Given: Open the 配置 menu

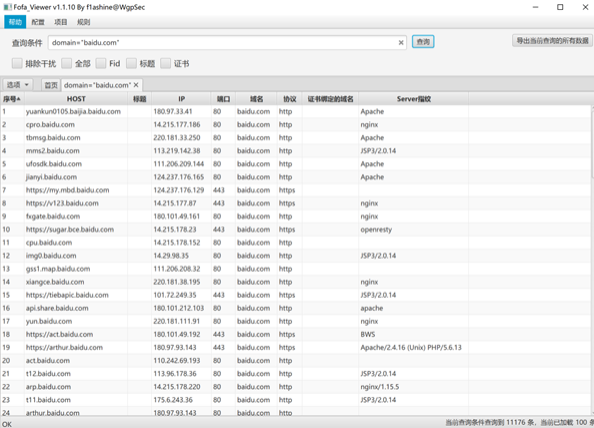Looking at the screenshot, I should point(38,22).
